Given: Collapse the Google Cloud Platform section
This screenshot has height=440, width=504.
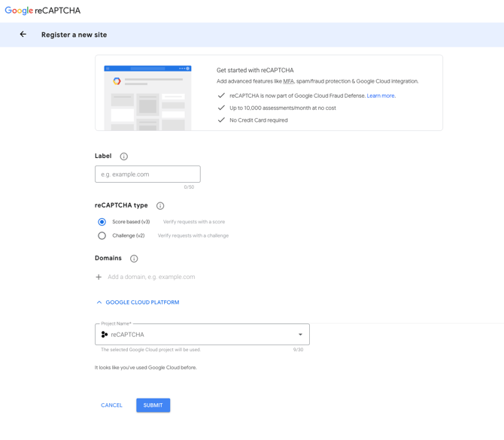Looking at the screenshot, I should click(x=138, y=302).
